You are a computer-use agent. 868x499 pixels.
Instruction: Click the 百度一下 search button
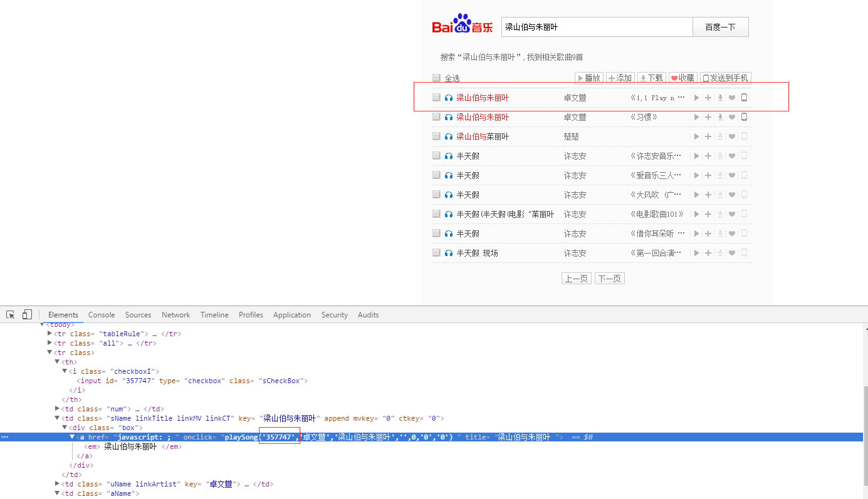coord(720,27)
